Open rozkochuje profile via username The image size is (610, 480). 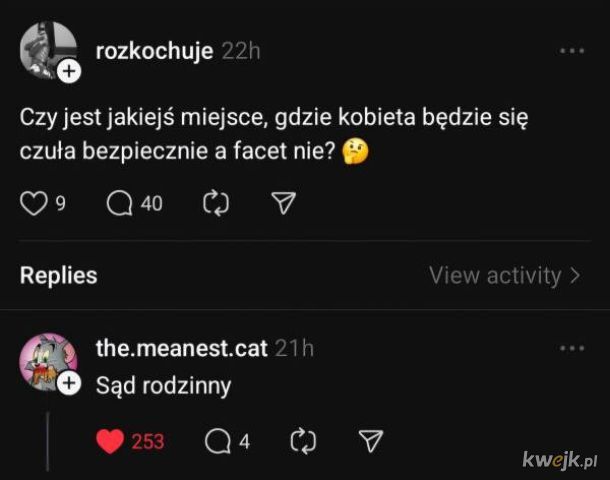pyautogui.click(x=154, y=51)
